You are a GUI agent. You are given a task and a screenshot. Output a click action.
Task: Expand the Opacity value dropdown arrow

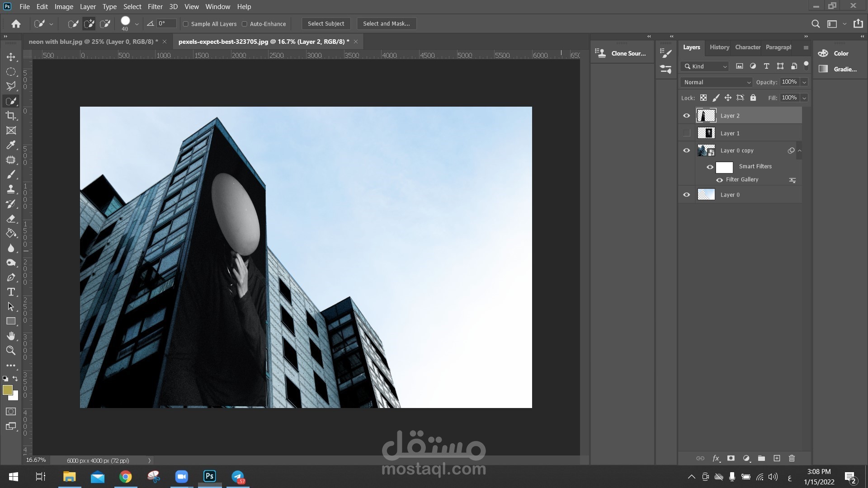tap(804, 82)
